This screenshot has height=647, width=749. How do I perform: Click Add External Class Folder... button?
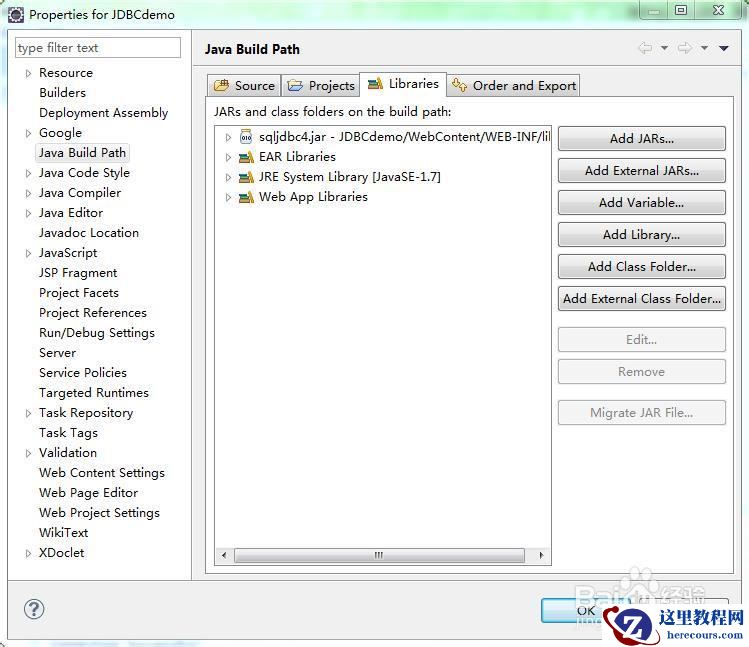[x=642, y=299]
